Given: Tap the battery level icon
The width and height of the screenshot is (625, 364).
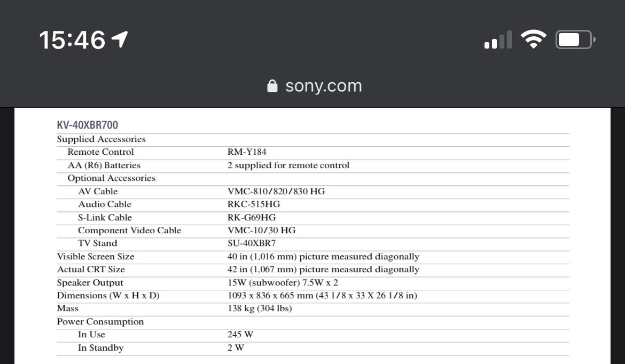Looking at the screenshot, I should [x=575, y=39].
